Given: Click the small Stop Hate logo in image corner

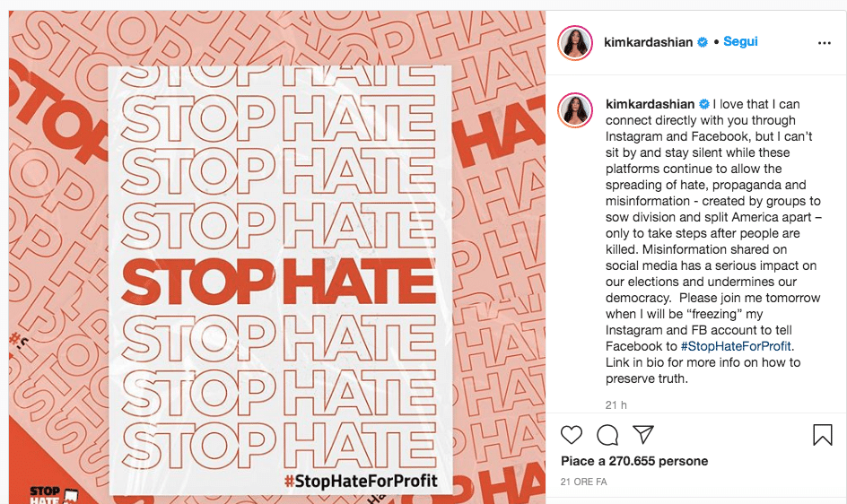Looking at the screenshot, I should (45, 493).
